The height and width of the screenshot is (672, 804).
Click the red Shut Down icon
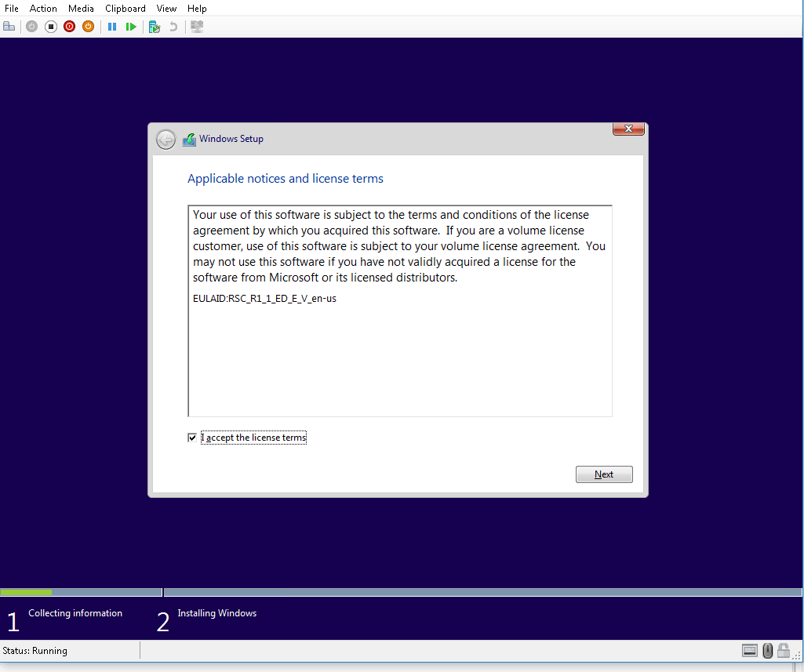pos(69,27)
